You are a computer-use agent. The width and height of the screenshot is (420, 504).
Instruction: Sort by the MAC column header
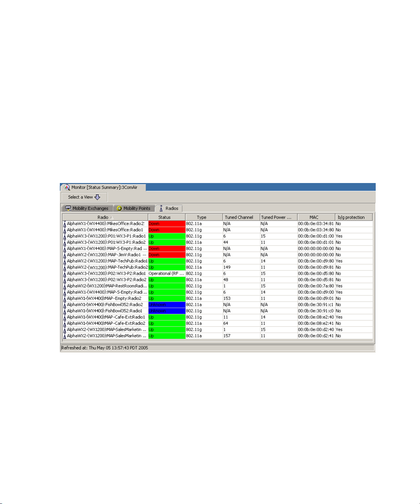click(x=316, y=217)
